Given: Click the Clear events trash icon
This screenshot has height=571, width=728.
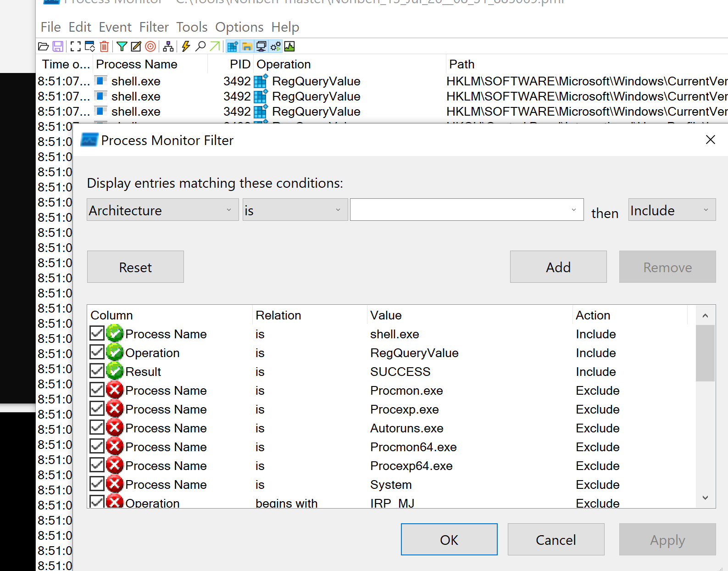Looking at the screenshot, I should click(x=105, y=46).
